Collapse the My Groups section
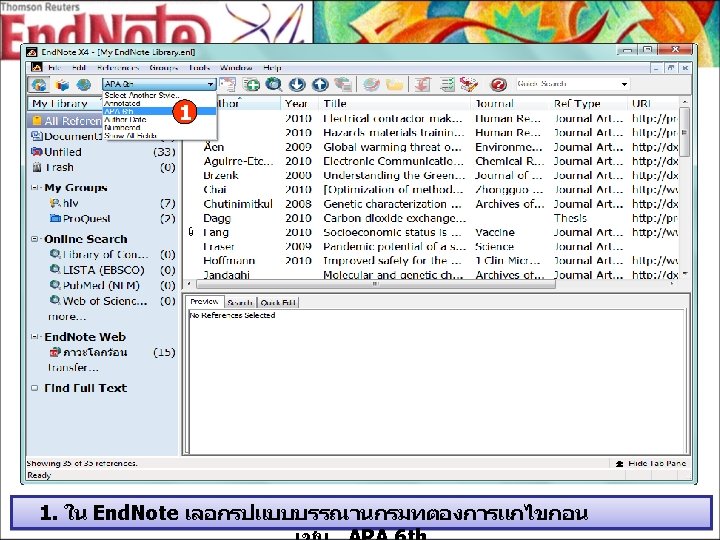The height and width of the screenshot is (540, 720). click(x=34, y=187)
